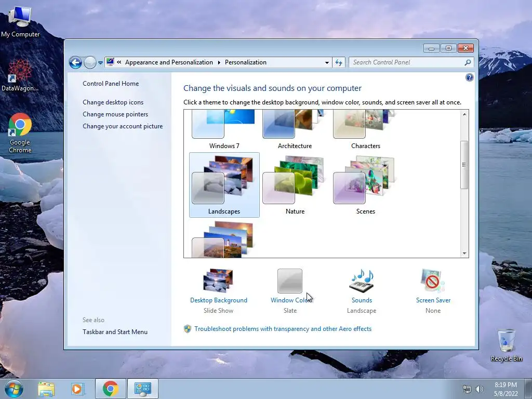This screenshot has width=532, height=399.
Task: Select the Landscapes theme
Action: click(x=224, y=185)
